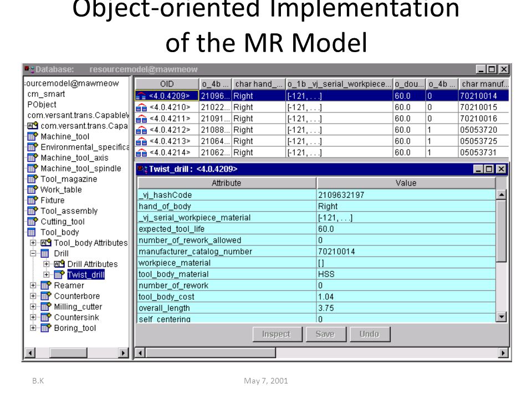The width and height of the screenshot is (532, 399).
Task: Click the Drill class icon
Action: [x=45, y=253]
